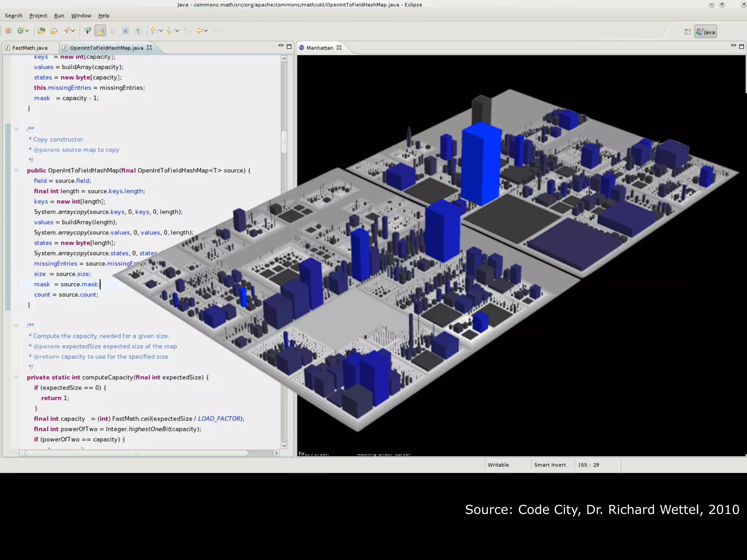Image resolution: width=747 pixels, height=560 pixels.
Task: Click the tallest bright blue building in Manhattan
Action: pos(481,164)
